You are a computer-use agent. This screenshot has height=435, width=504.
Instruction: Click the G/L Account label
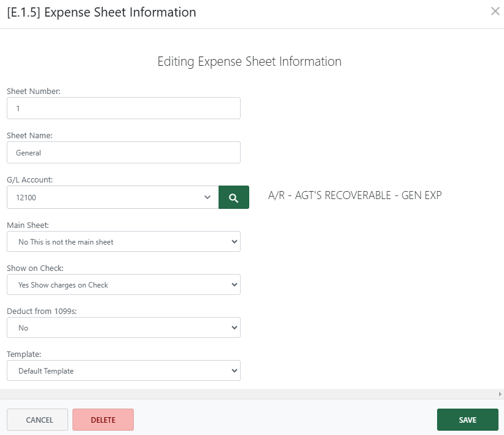click(x=29, y=179)
